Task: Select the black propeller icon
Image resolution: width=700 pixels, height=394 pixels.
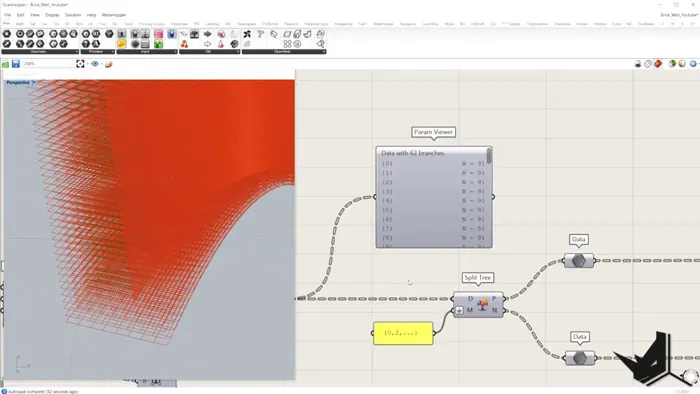Action: click(247, 34)
